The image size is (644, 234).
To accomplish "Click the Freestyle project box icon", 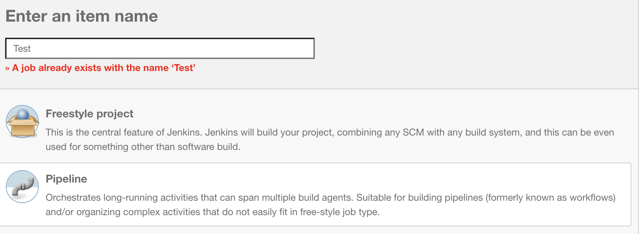I will pyautogui.click(x=22, y=122).
